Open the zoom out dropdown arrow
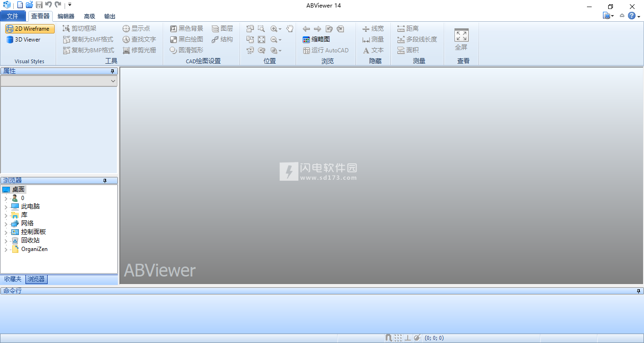Screen dimensions: 644x343 [x=280, y=40]
